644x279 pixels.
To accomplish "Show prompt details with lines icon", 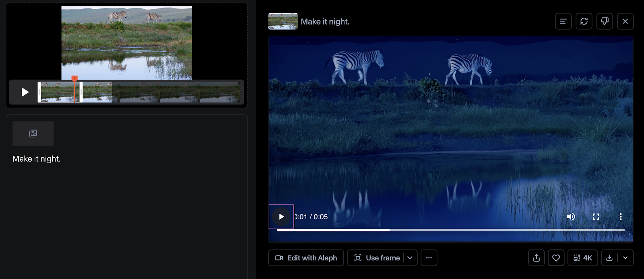I will 563,21.
